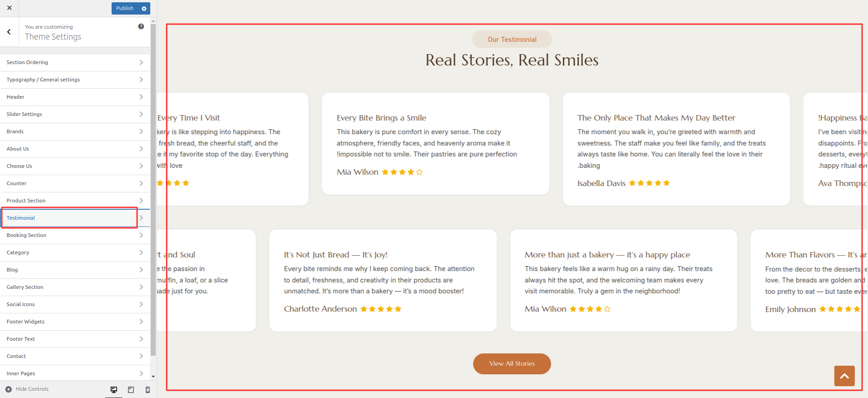Click the scroll-to-top arrow in the preview
Image resolution: width=868 pixels, height=398 pixels.
tap(844, 376)
